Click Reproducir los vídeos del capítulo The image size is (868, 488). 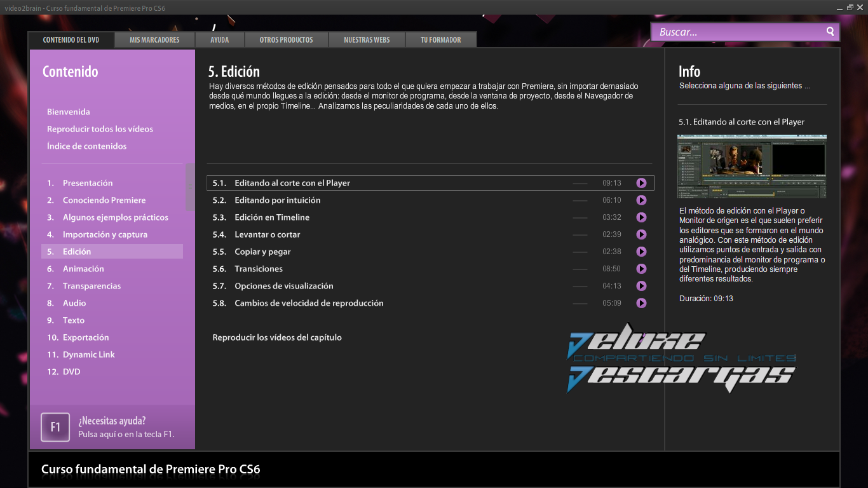(x=277, y=337)
